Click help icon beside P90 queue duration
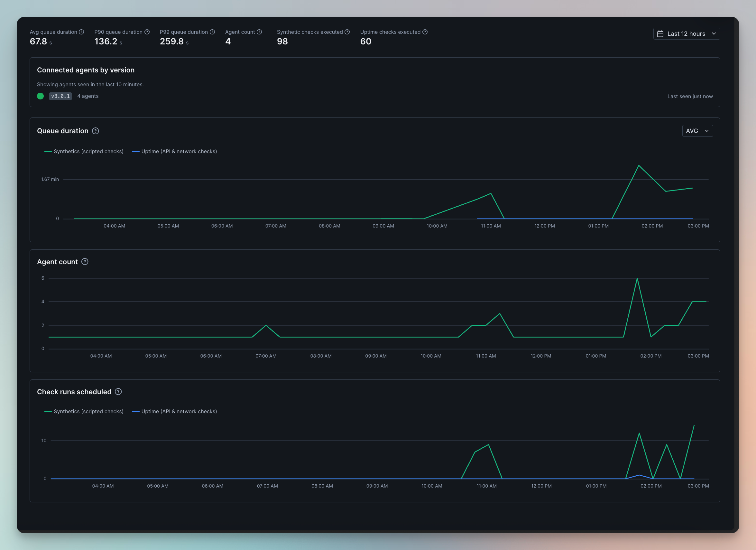 pyautogui.click(x=147, y=32)
